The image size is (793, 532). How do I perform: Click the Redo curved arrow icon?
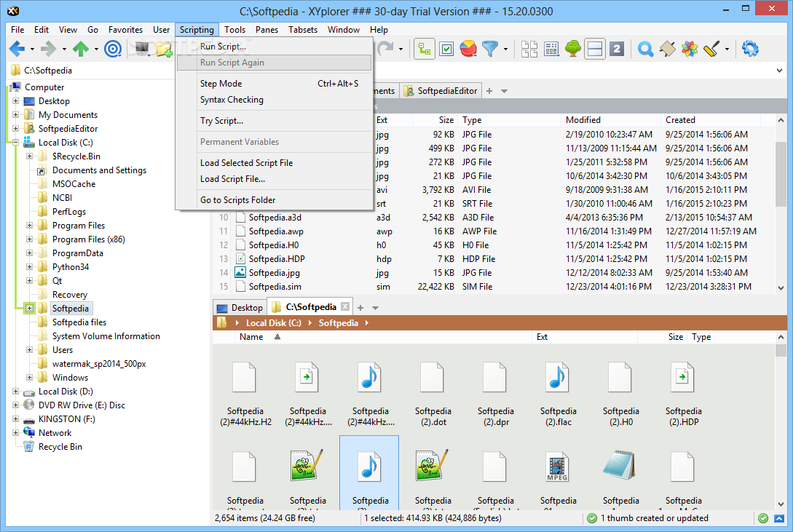click(x=385, y=49)
